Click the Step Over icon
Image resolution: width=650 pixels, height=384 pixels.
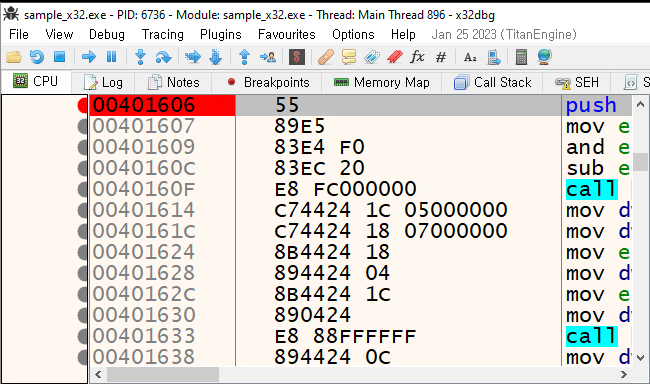coord(163,57)
